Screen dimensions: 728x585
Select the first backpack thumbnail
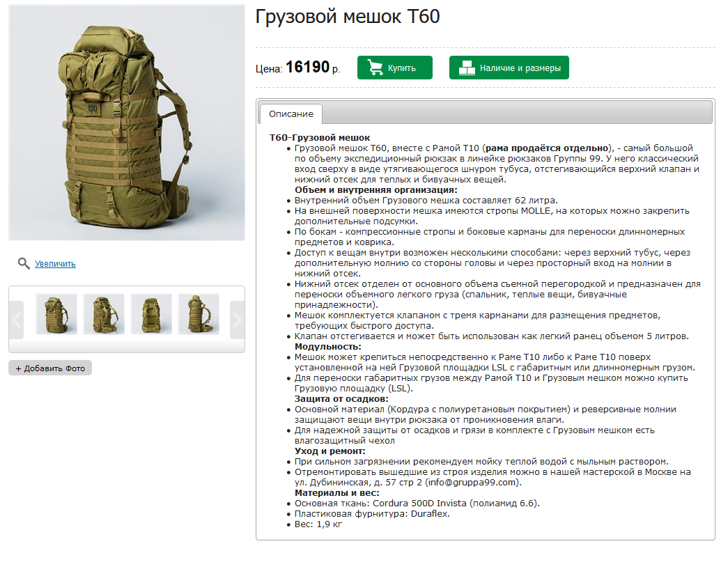pyautogui.click(x=56, y=314)
